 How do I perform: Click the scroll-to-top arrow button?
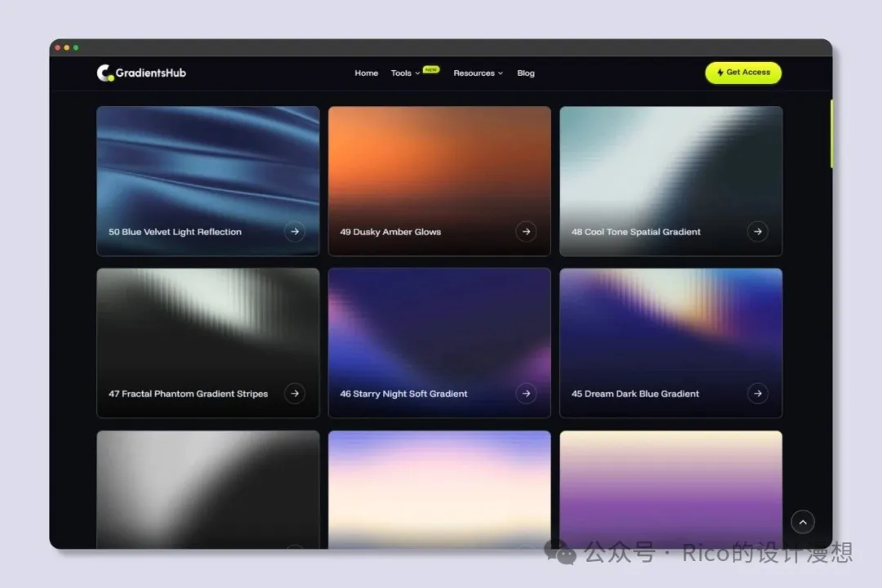click(803, 522)
